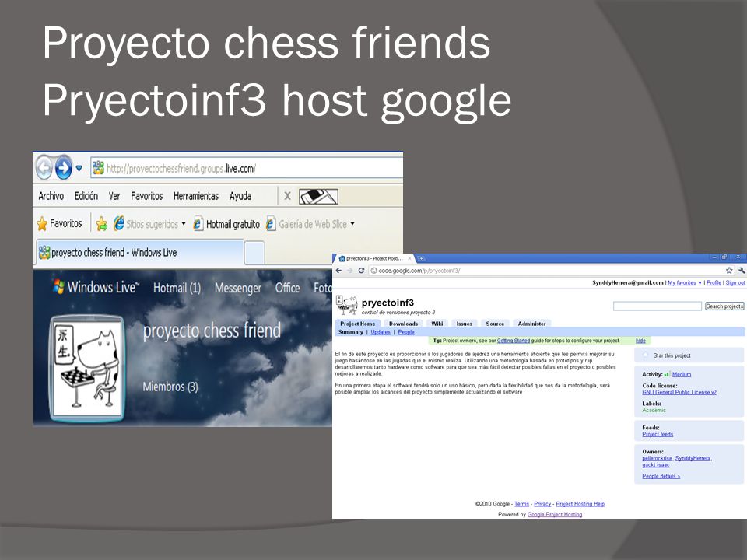Open a new tab in Chrome
The image size is (747, 560).
click(422, 258)
